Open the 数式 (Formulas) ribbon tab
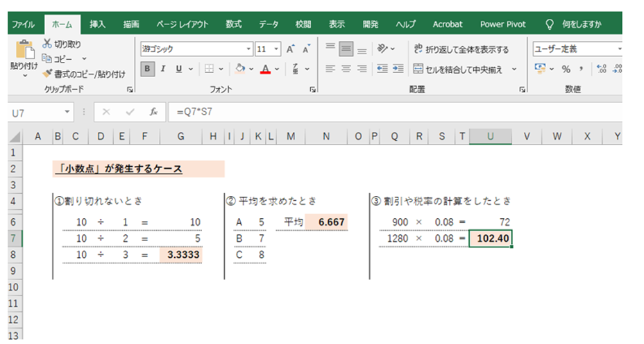644x344 pixels. 234,24
